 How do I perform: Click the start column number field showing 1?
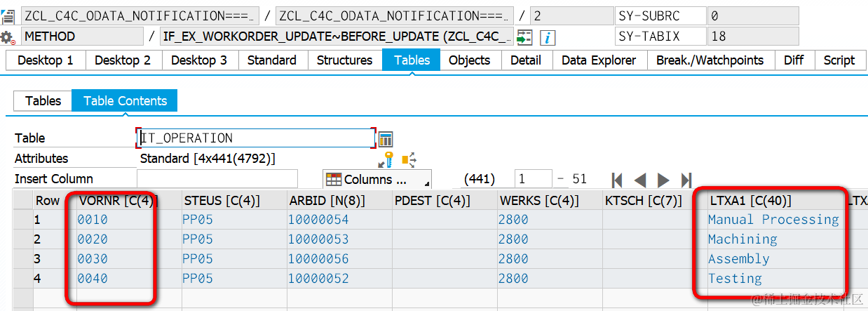(x=533, y=180)
